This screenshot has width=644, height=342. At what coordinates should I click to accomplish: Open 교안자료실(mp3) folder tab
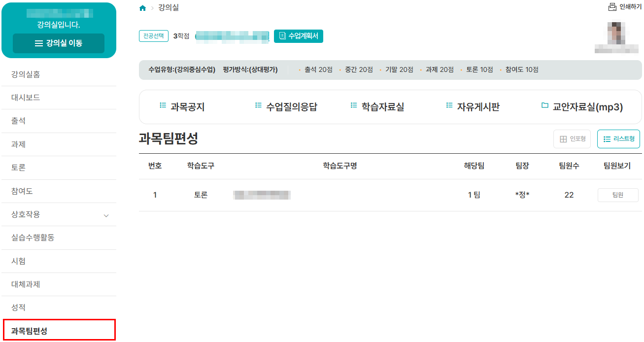click(x=582, y=107)
